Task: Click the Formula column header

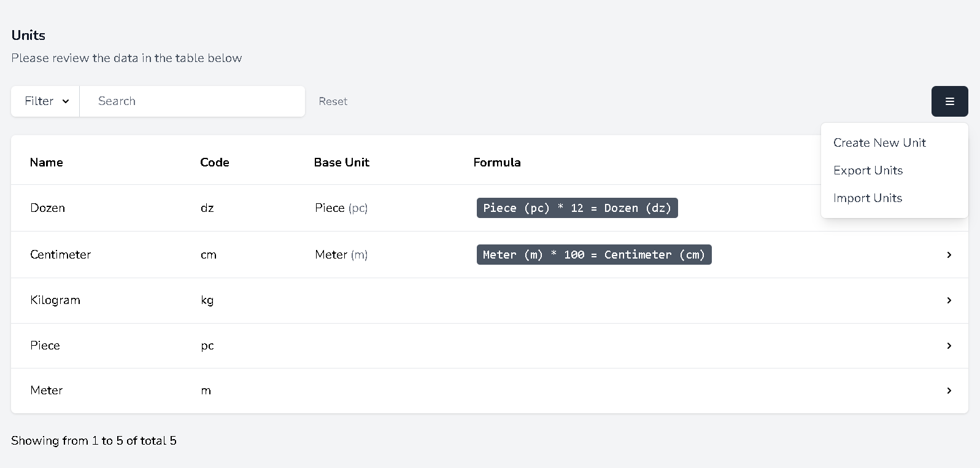Action: (x=496, y=162)
